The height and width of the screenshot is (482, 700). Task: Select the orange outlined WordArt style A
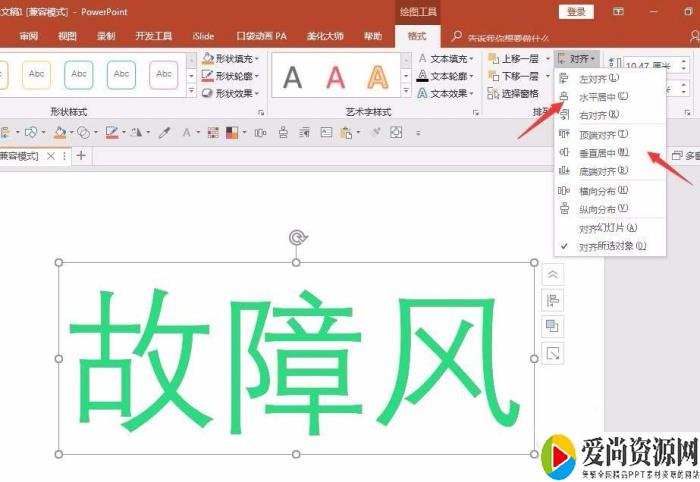point(378,76)
